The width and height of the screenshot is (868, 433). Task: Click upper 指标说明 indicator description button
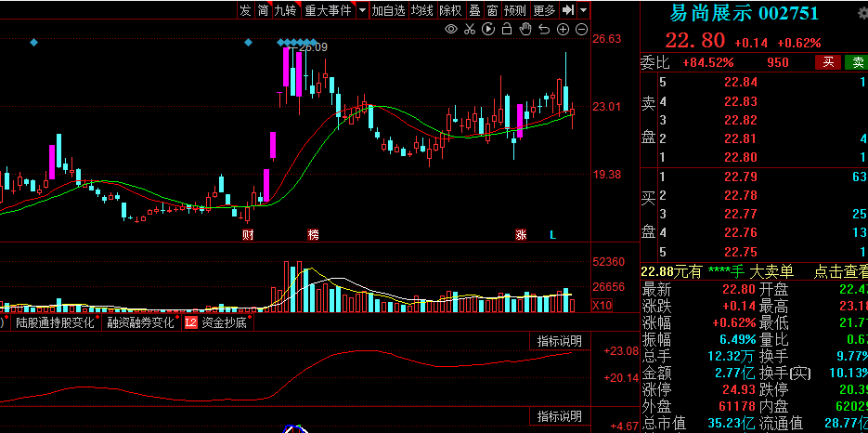[560, 341]
